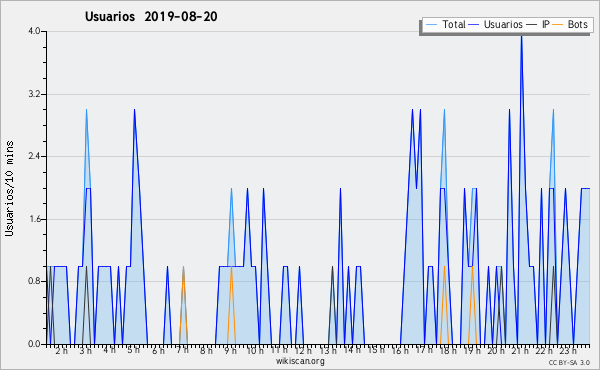This screenshot has width=600, height=370.
Task: Click the '5 h' x-axis label
Action: (134, 350)
